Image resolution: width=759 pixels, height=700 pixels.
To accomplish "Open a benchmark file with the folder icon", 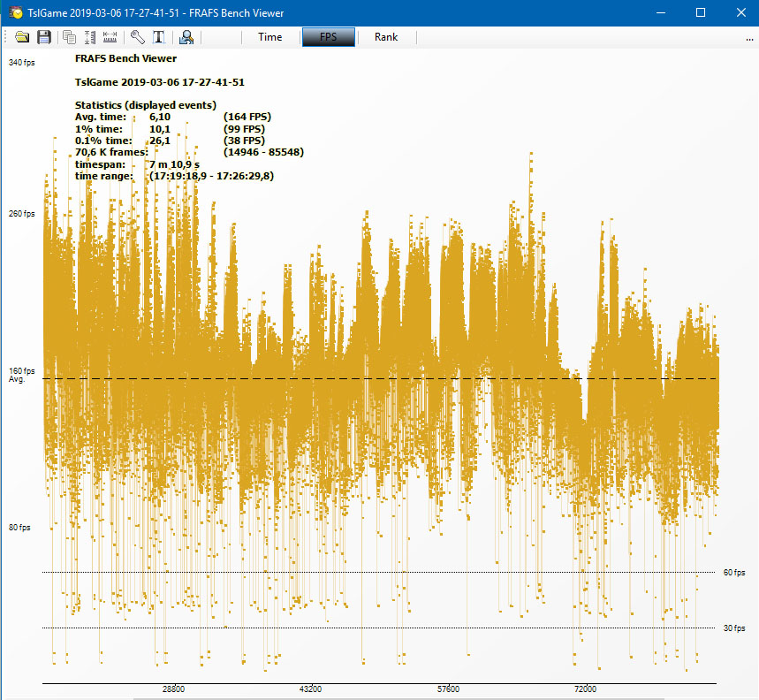I will (22, 37).
